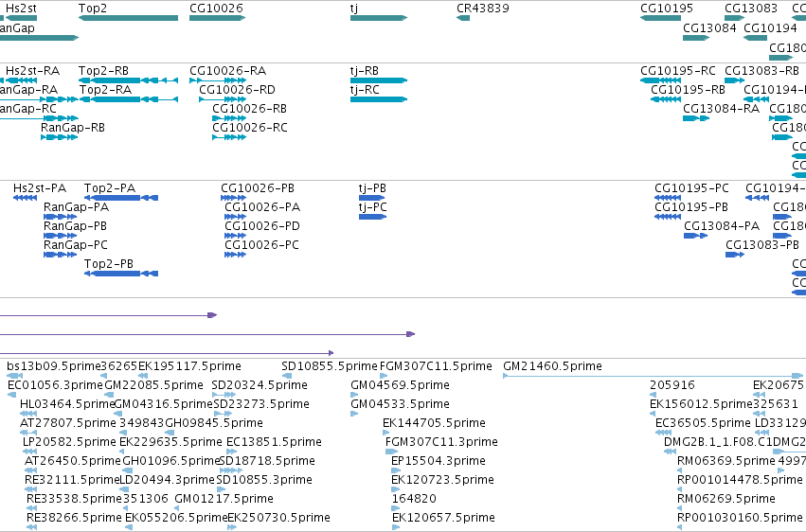
Task: Select the GM21460.5prime long EST line
Action: click(x=653, y=377)
